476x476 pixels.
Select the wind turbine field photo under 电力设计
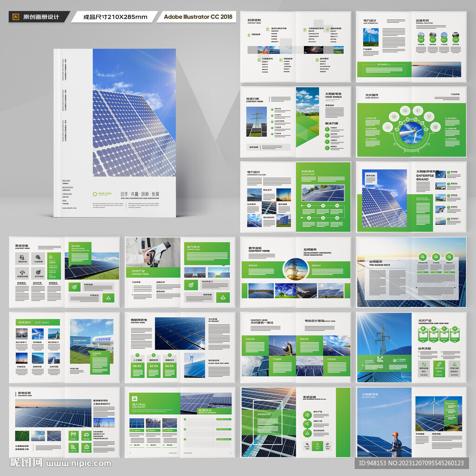tap(370, 37)
